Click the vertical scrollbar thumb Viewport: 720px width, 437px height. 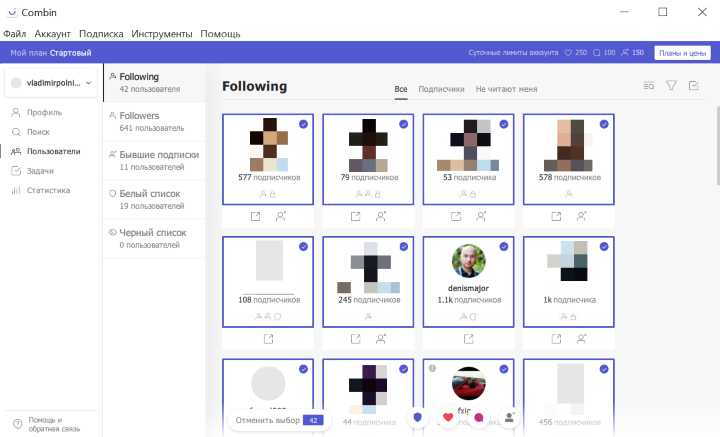click(718, 146)
